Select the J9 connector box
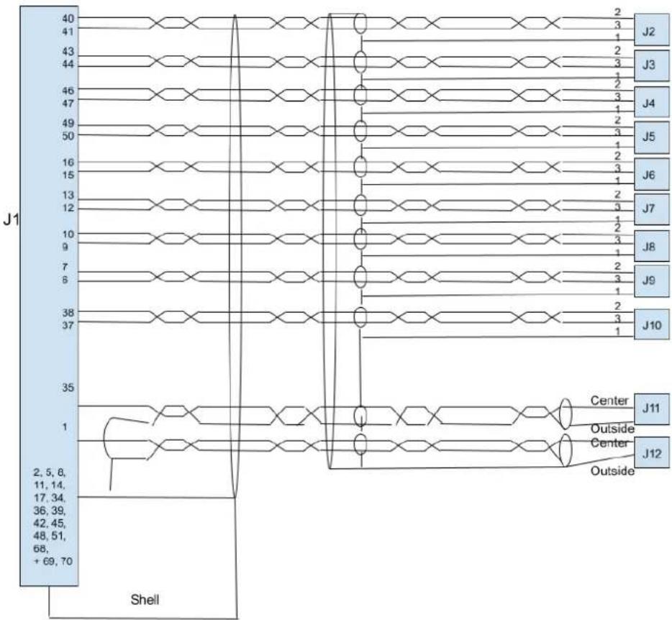This screenshot has height=620, width=672. tap(651, 281)
